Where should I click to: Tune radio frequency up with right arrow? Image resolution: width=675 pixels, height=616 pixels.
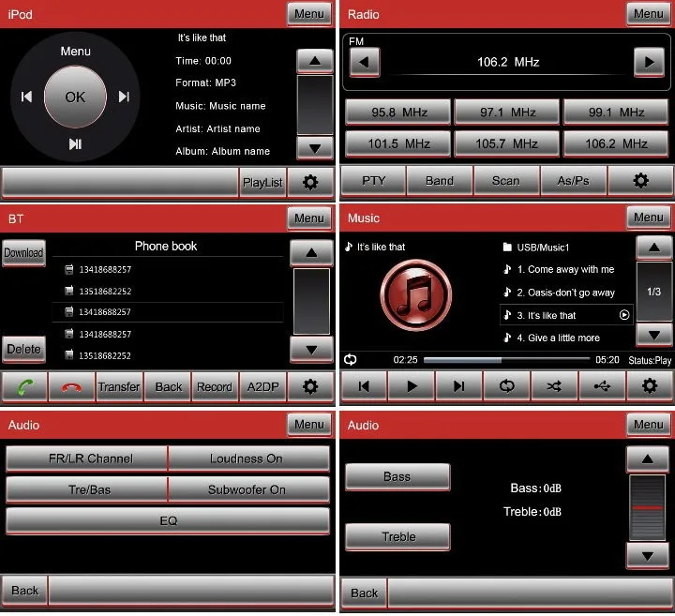click(x=649, y=62)
